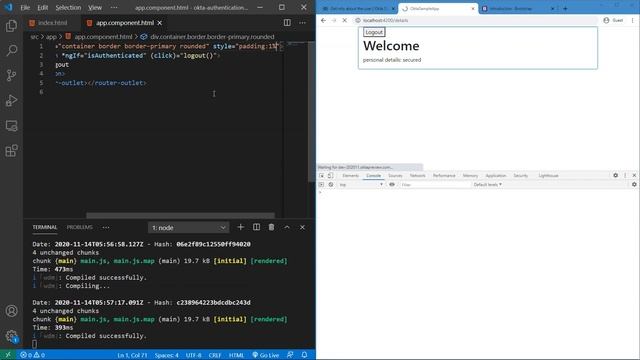Screen dimensions: 640x360
Task: Open the '1: node' terminal selector dropdown
Action: [189, 227]
